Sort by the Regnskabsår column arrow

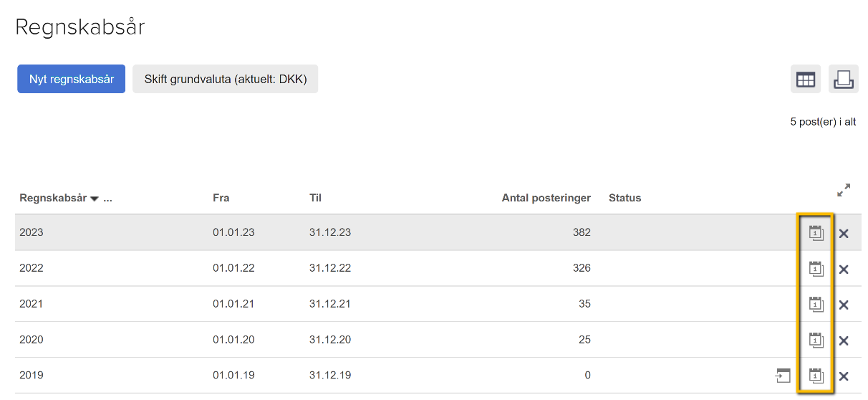point(95,199)
